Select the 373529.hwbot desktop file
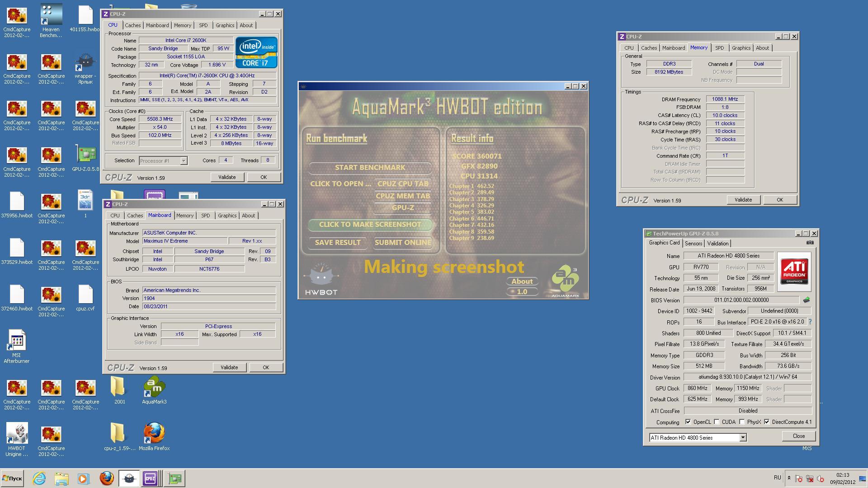 coord(17,251)
